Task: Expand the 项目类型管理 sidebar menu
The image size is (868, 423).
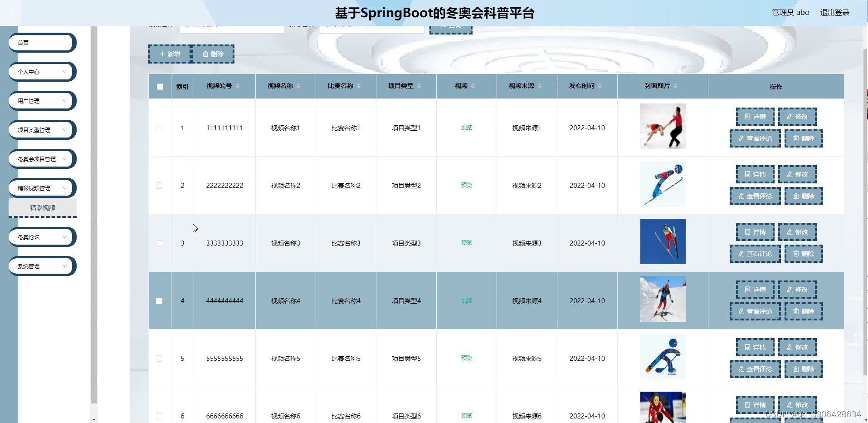Action: pyautogui.click(x=42, y=130)
